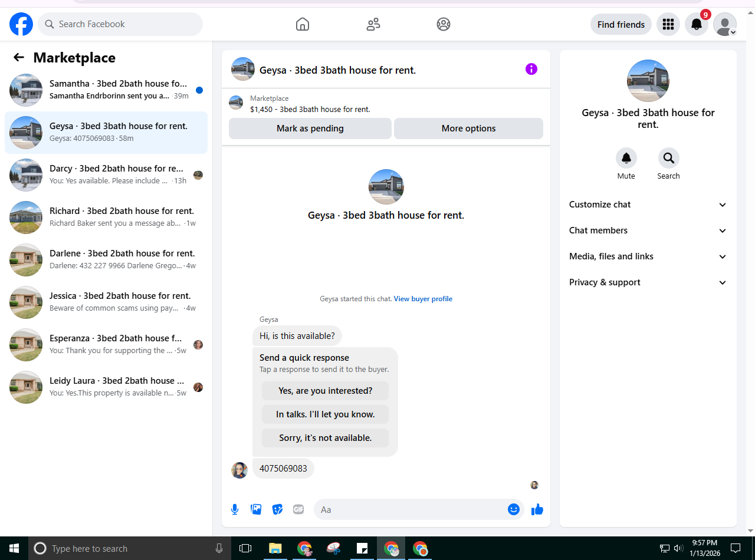Open the Home tab icon

[302, 24]
